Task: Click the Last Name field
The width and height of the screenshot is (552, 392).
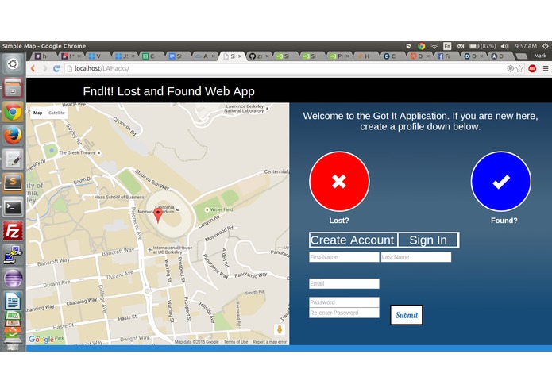Action: tap(415, 257)
